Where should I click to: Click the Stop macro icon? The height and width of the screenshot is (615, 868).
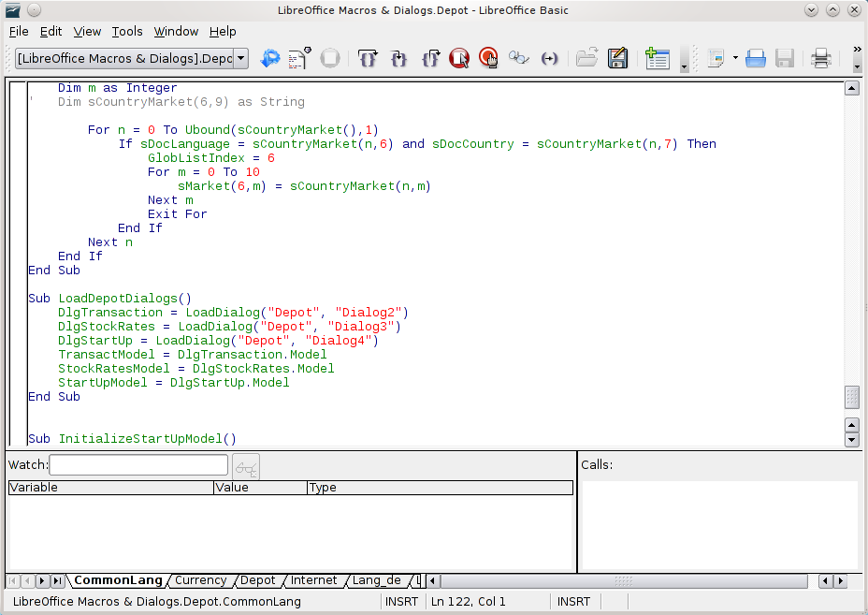click(x=330, y=58)
